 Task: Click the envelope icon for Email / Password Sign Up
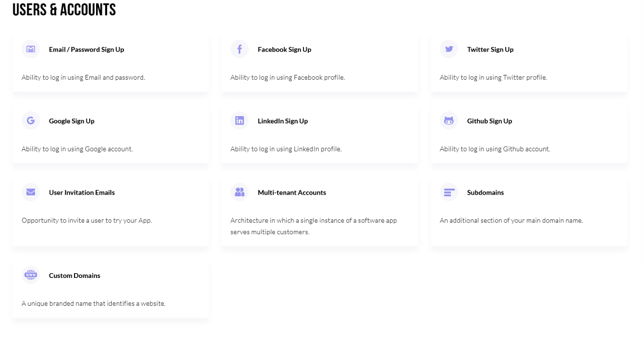31,49
